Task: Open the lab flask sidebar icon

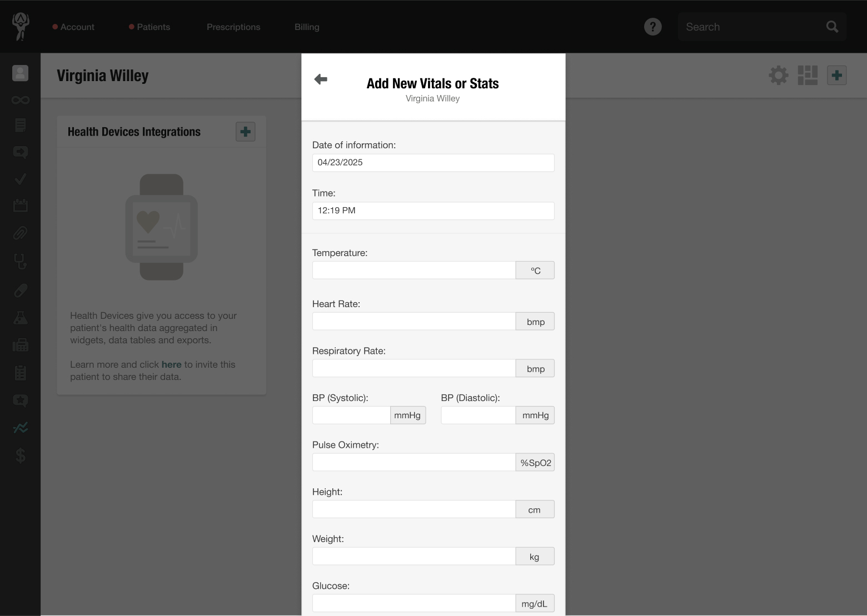Action: pos(21,318)
